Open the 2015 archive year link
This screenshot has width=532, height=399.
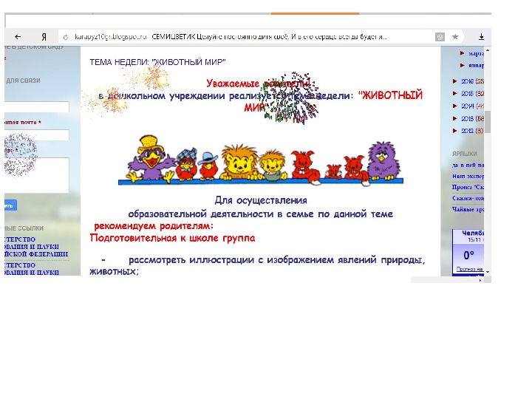click(467, 93)
